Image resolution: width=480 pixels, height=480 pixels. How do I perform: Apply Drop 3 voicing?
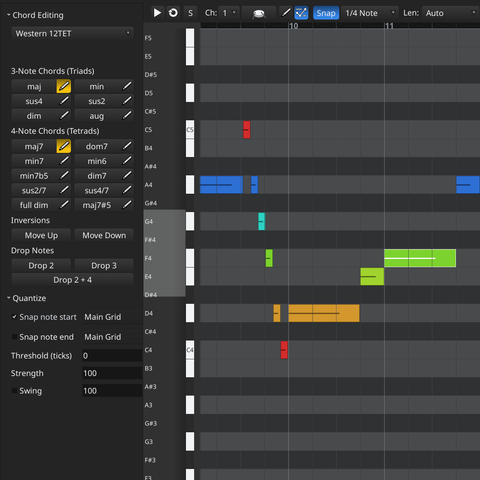point(104,266)
